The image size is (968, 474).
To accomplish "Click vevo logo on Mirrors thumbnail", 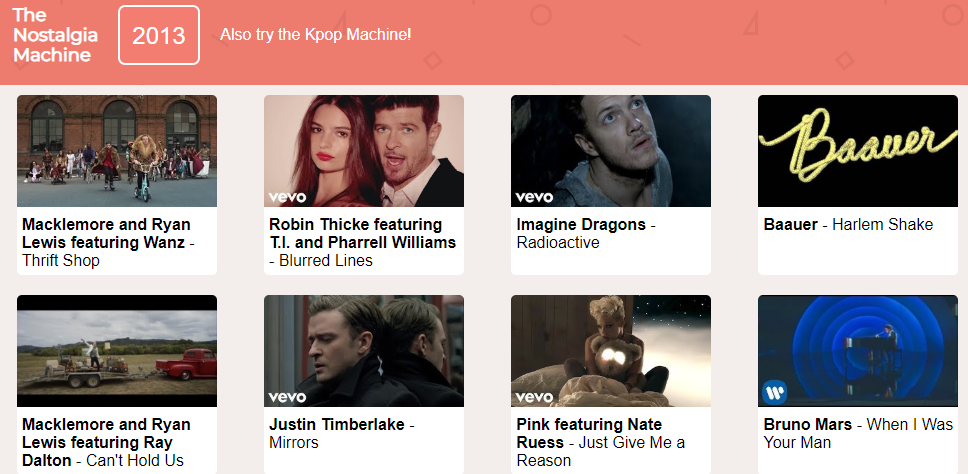I will 287,397.
